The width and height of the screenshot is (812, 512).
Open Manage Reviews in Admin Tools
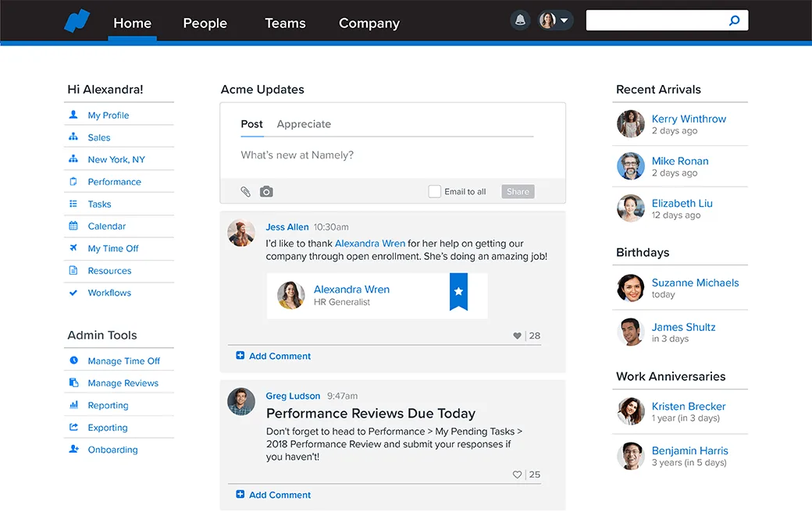coord(123,383)
